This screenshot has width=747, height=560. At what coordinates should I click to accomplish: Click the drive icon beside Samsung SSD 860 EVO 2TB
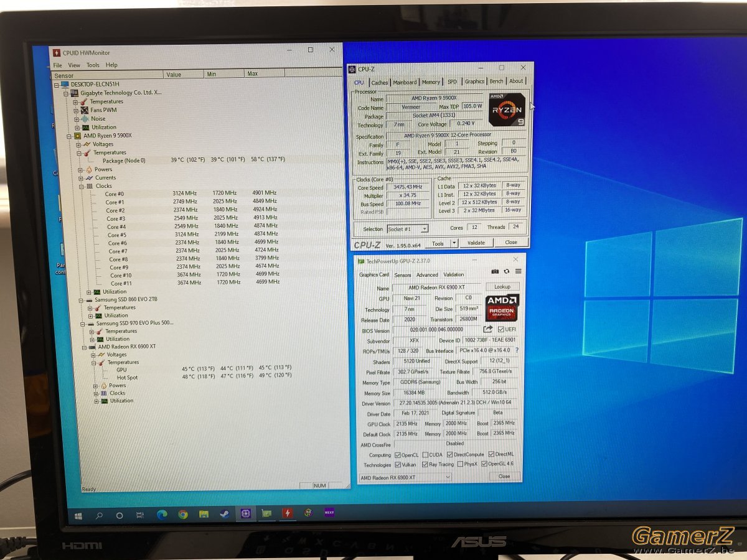[90, 299]
